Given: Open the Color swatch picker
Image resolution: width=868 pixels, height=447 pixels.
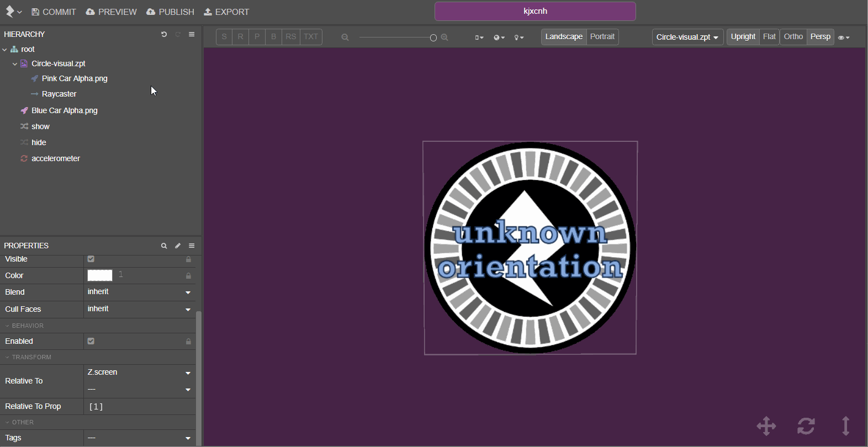Looking at the screenshot, I should [100, 275].
